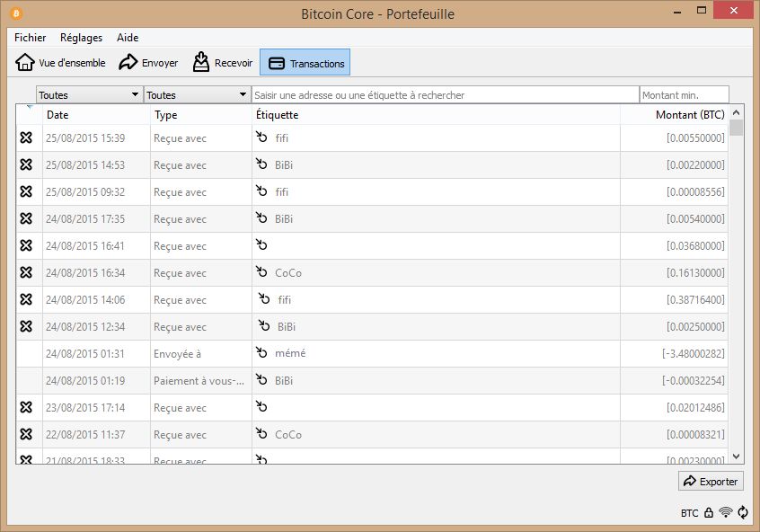Open the Réglages menu
Screen dimensions: 760x532
coord(81,38)
